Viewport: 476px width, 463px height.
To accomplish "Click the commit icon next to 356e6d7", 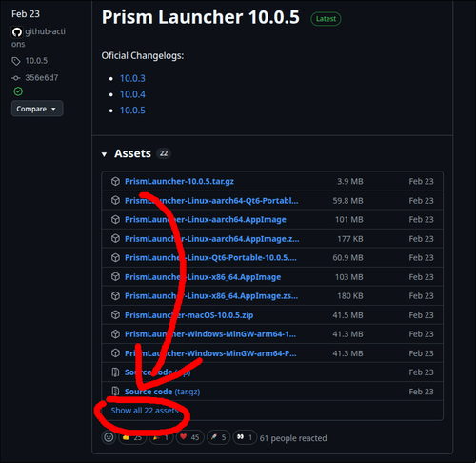I will tap(16, 78).
